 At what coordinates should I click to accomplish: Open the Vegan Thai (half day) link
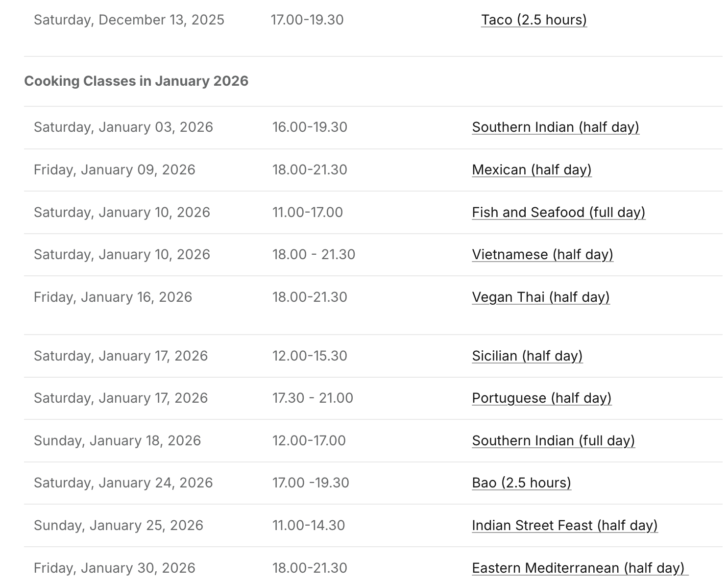click(540, 297)
